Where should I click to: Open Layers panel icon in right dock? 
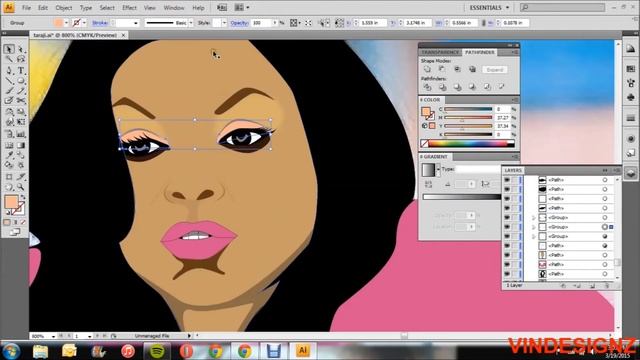(631, 173)
